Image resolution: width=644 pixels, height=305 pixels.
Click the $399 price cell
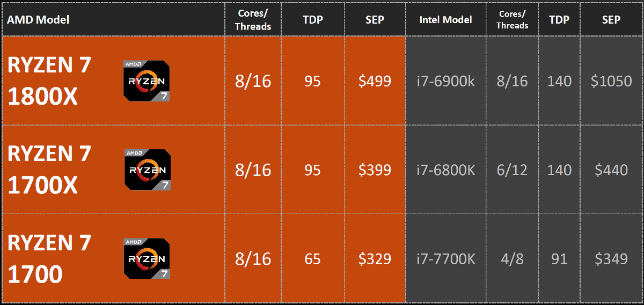(x=375, y=170)
